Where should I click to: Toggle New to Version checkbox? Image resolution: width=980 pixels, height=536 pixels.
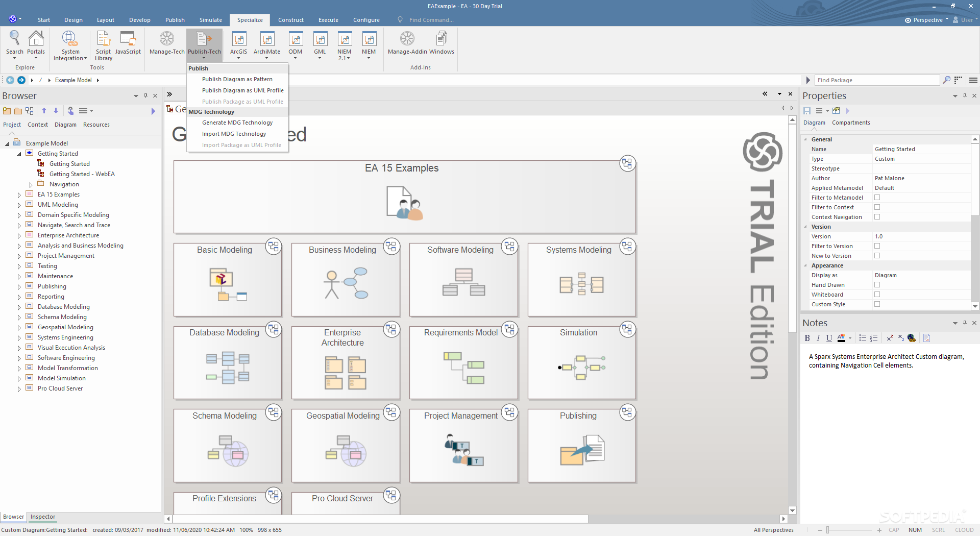click(x=877, y=256)
